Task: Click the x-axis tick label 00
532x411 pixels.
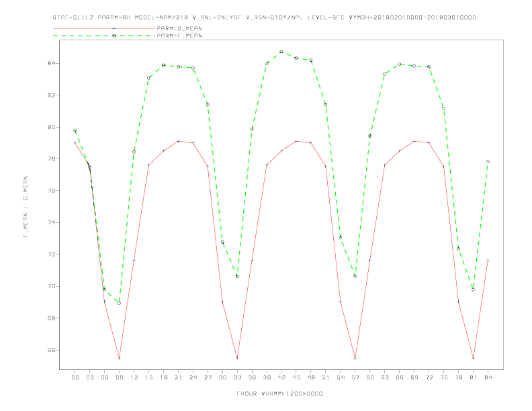Action: tap(75, 377)
